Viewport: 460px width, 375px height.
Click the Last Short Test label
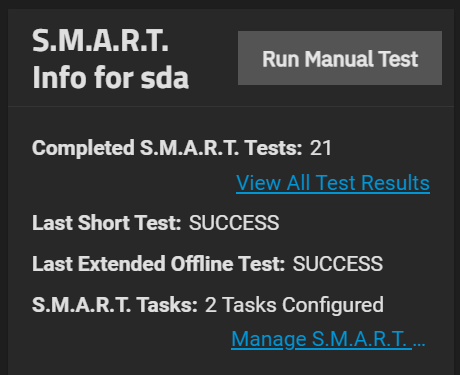[x=107, y=223]
